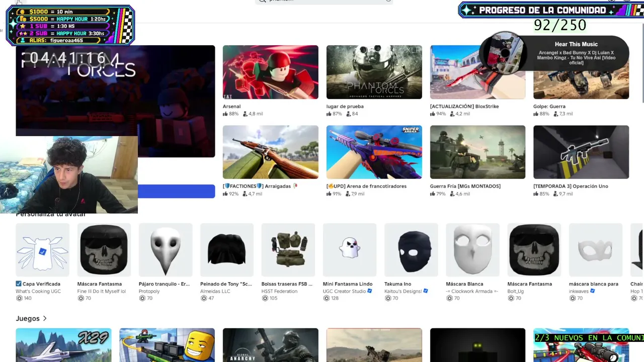
Task: Click the 'Máscara Blanca' item name
Action: [x=464, y=284]
